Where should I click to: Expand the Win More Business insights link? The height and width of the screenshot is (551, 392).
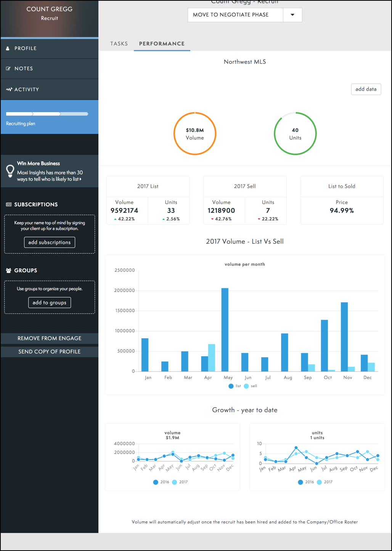(x=50, y=176)
